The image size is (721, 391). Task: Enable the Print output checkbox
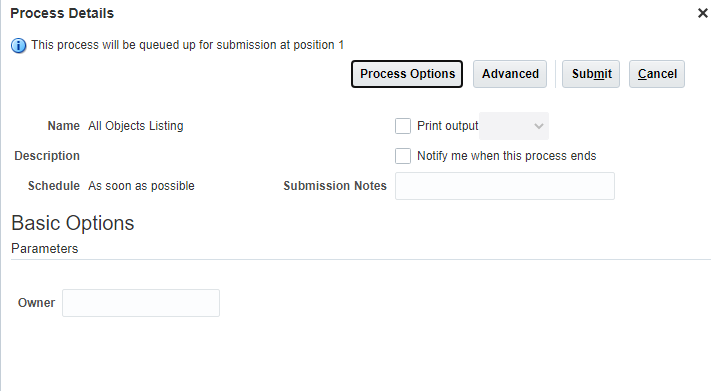[403, 126]
